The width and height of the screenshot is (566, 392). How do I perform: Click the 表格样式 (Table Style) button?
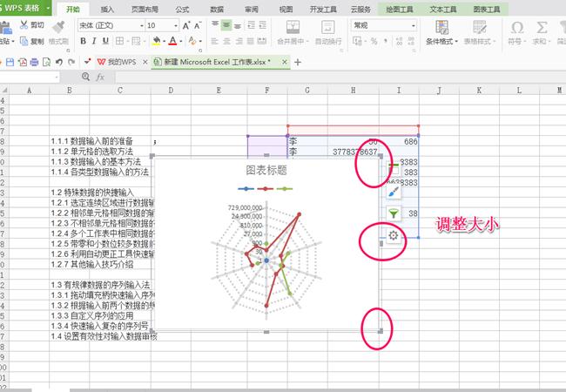(480, 32)
